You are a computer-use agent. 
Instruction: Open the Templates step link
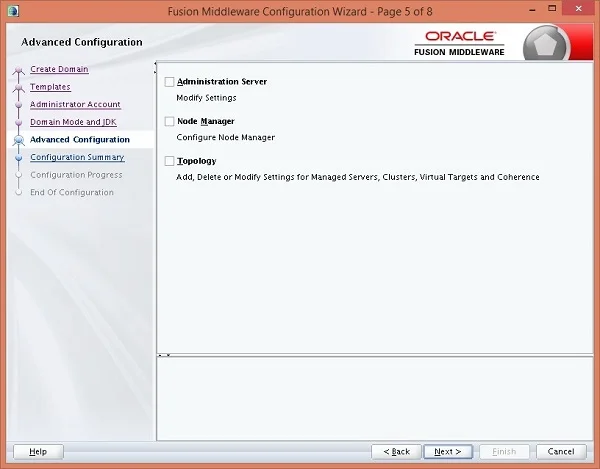point(50,87)
